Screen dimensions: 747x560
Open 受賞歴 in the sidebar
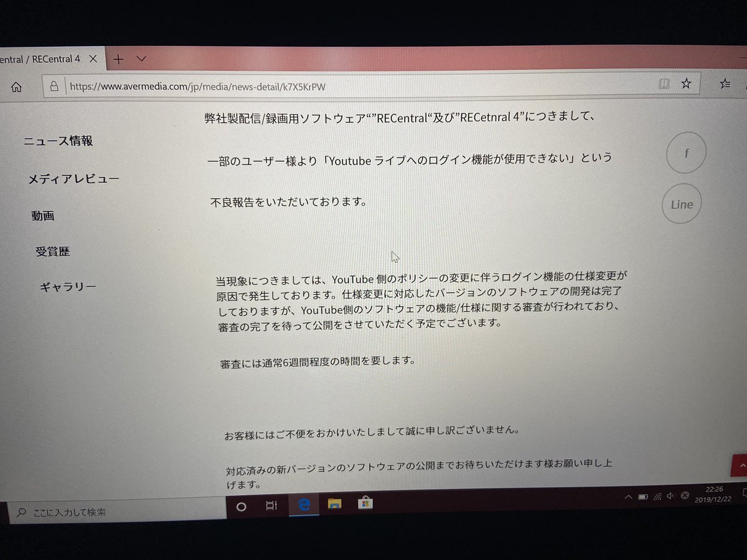point(53,251)
